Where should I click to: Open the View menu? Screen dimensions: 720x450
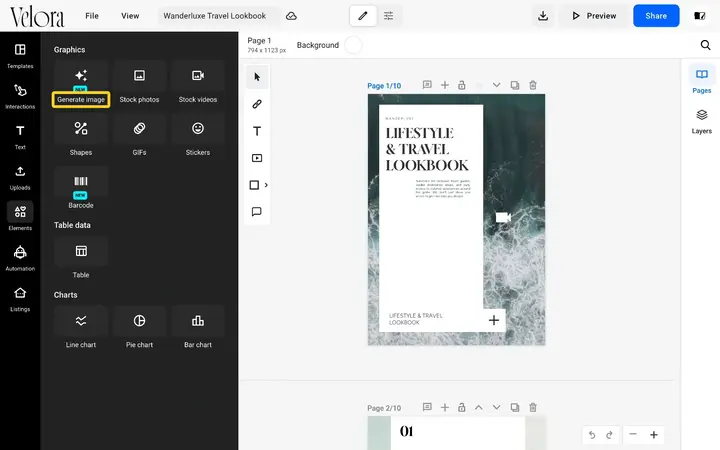click(x=130, y=16)
